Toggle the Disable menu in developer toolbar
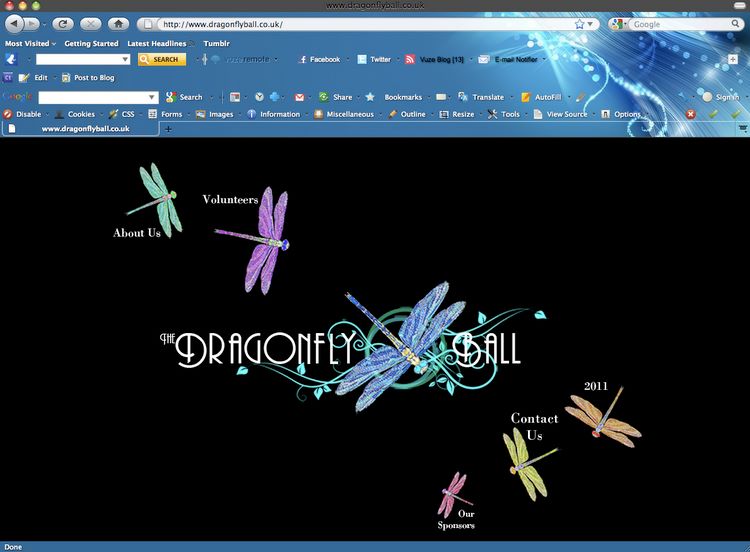The width and height of the screenshot is (750, 552). pyautogui.click(x=22, y=114)
